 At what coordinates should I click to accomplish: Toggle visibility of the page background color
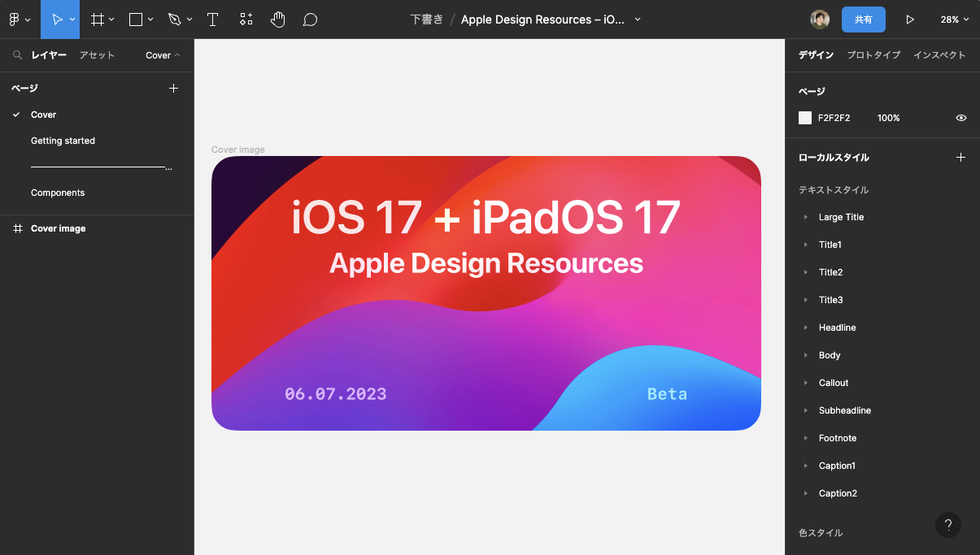click(x=960, y=118)
